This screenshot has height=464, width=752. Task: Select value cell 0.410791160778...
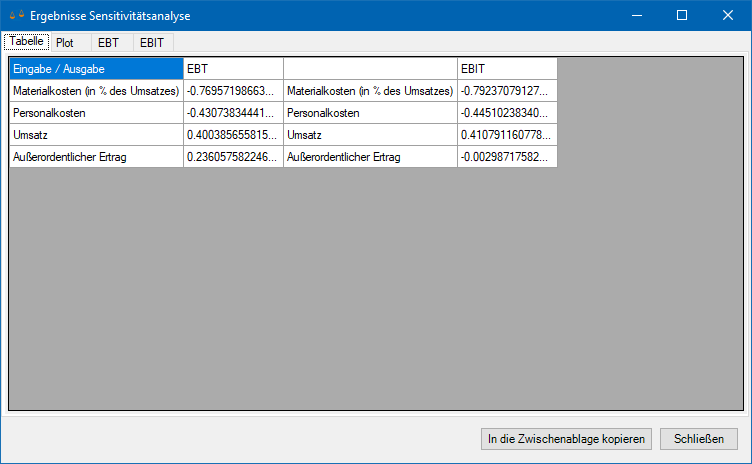pos(507,135)
